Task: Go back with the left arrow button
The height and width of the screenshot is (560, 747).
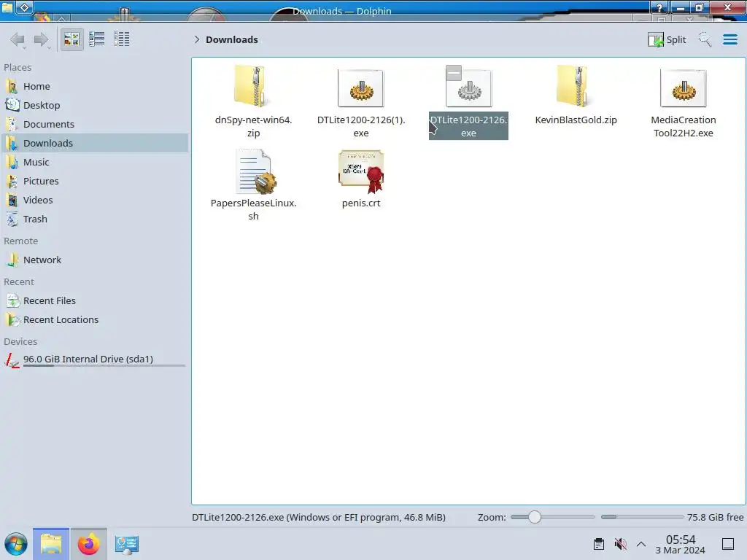Action: tap(18, 39)
